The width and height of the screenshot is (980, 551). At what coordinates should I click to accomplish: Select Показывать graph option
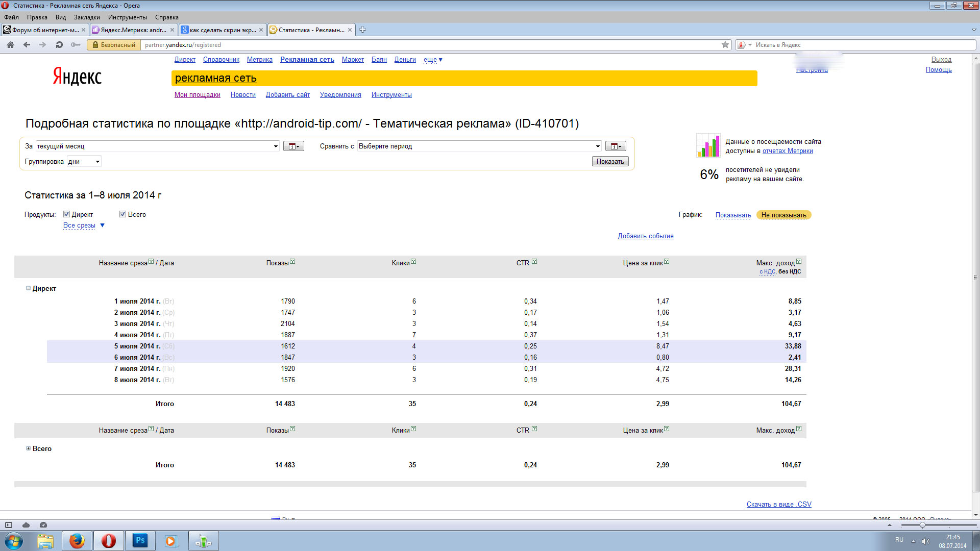point(733,215)
